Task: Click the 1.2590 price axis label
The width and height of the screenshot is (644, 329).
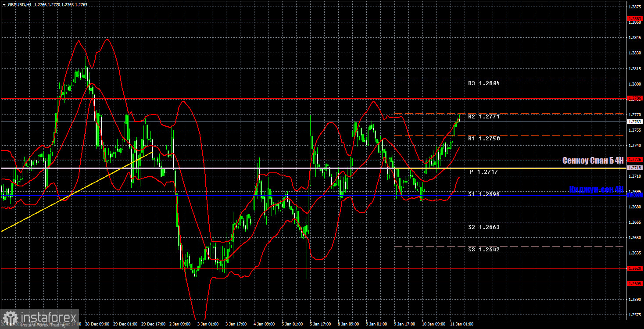Action: coord(635,300)
